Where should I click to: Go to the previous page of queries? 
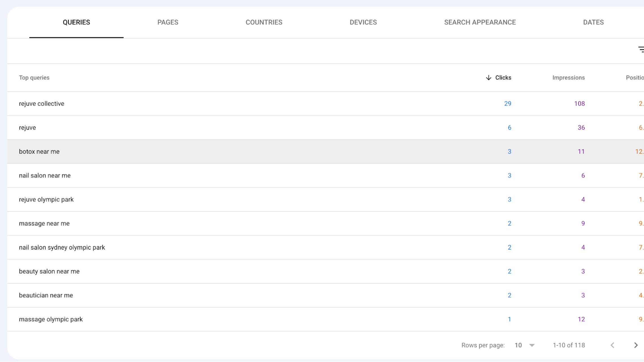(x=612, y=345)
